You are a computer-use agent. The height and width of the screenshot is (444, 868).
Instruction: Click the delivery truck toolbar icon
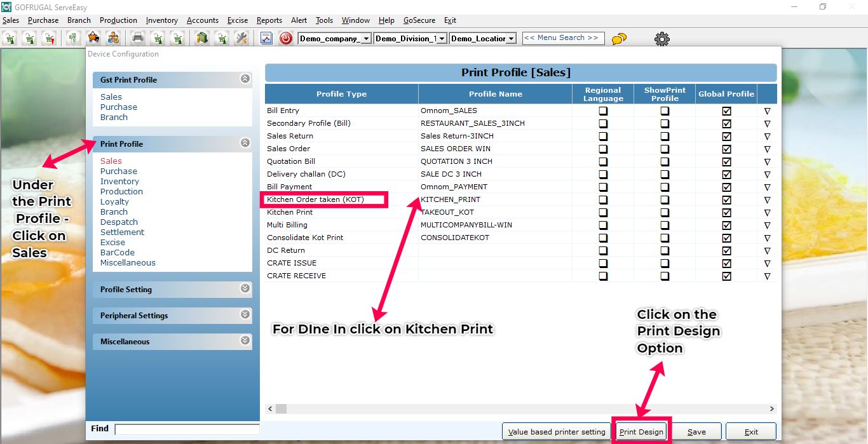93,38
